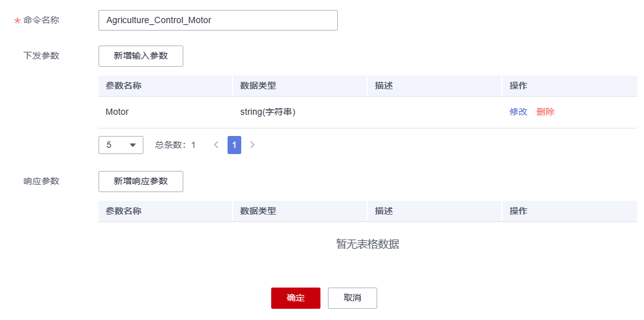
Task: Click 参数名称 header in 下发参数 table
Action: coord(123,85)
